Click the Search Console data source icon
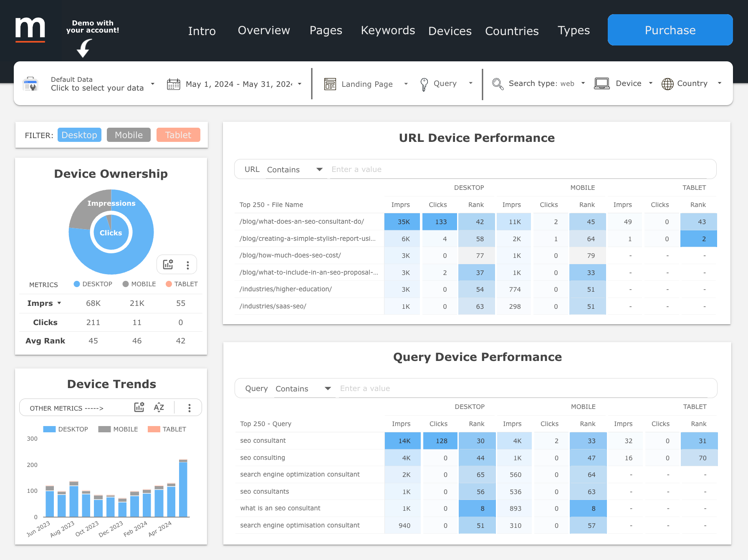 click(31, 84)
